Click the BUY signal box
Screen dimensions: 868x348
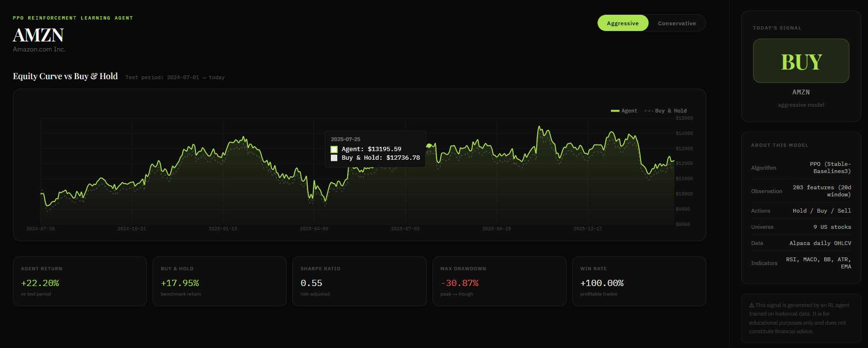(801, 61)
